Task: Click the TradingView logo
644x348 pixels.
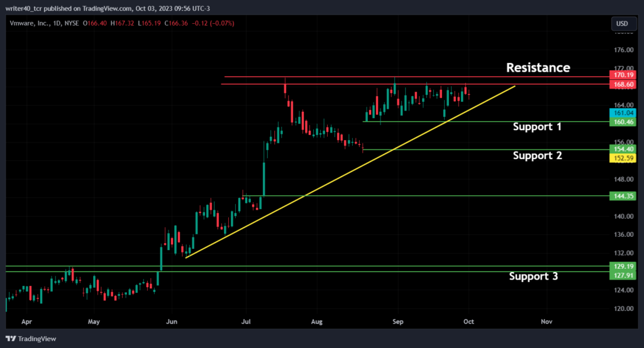Action: tap(31, 339)
